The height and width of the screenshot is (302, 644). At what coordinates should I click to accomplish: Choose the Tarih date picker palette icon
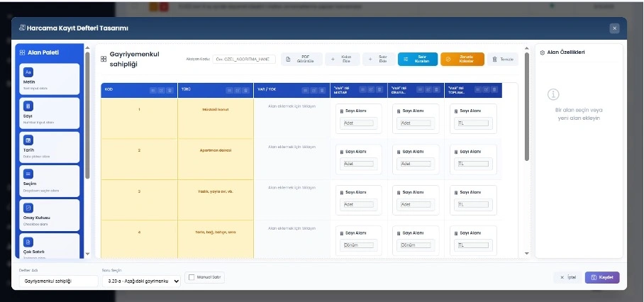(x=29, y=140)
